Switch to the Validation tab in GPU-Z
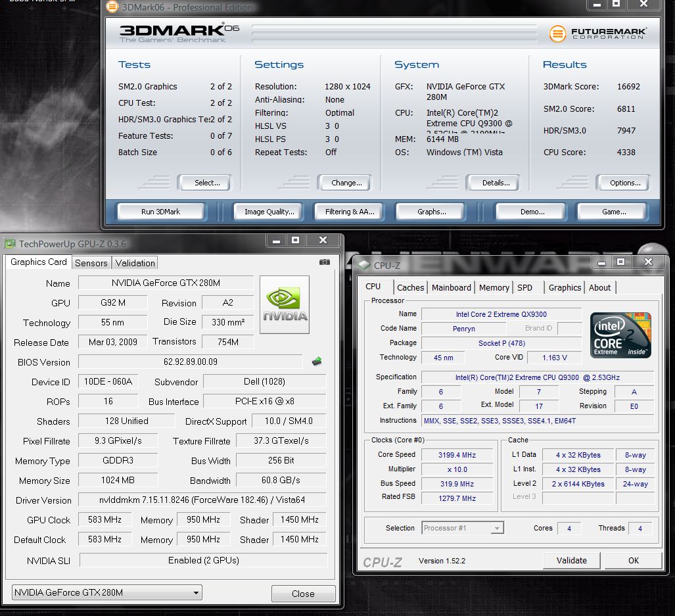Image resolution: width=675 pixels, height=616 pixels. point(135,263)
